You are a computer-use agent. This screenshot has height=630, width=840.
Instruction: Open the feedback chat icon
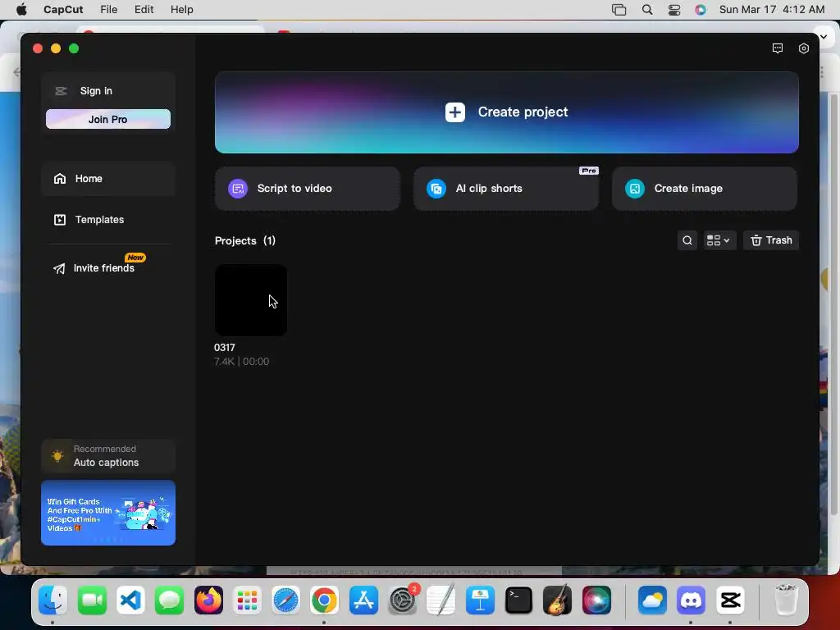coord(778,48)
